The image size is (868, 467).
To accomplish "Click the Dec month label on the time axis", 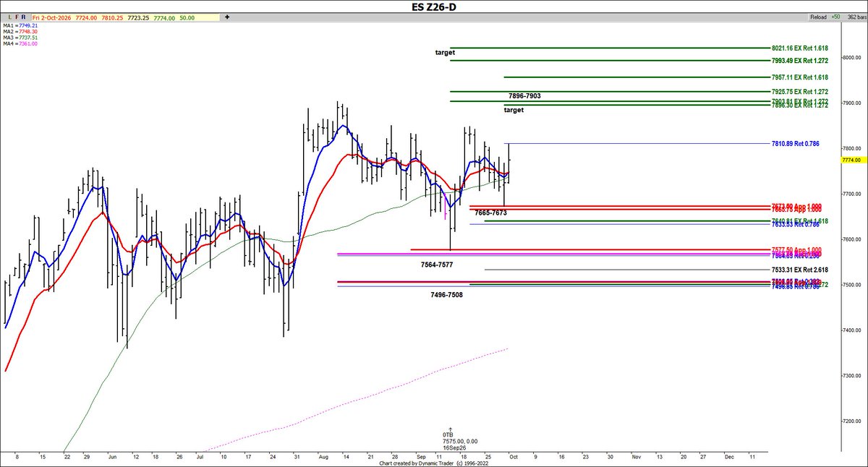I will pyautogui.click(x=729, y=458).
